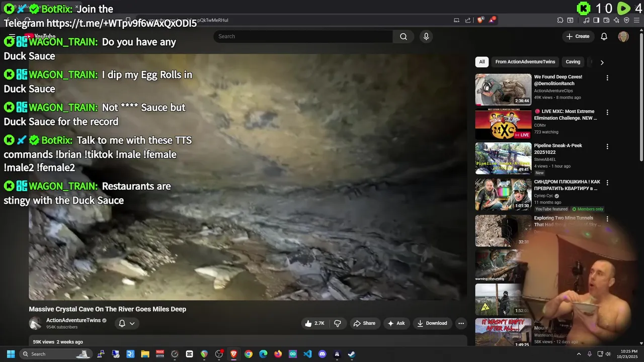The image size is (644, 362).
Task: Open options for СИНДРОМ ПЛЮШКИНА video
Action: click(x=607, y=183)
